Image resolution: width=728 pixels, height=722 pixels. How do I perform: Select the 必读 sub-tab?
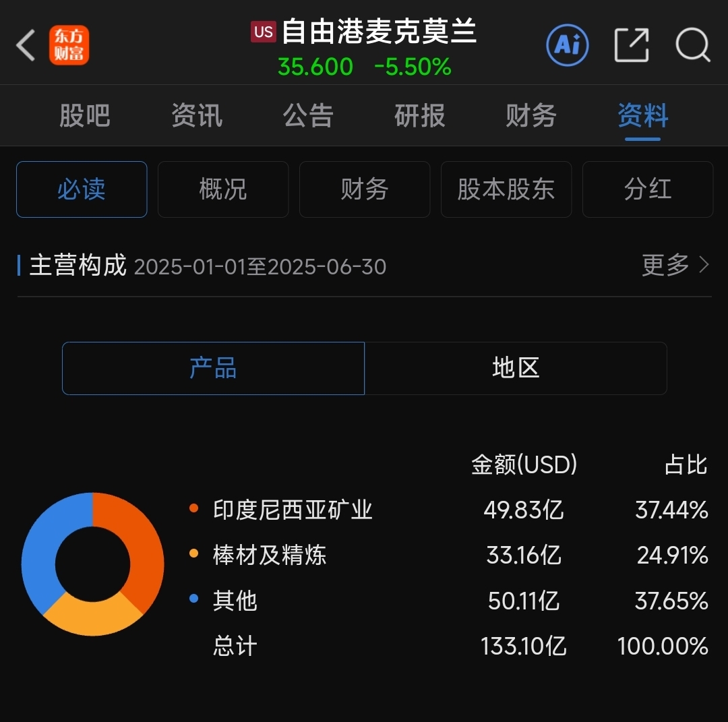(82, 189)
